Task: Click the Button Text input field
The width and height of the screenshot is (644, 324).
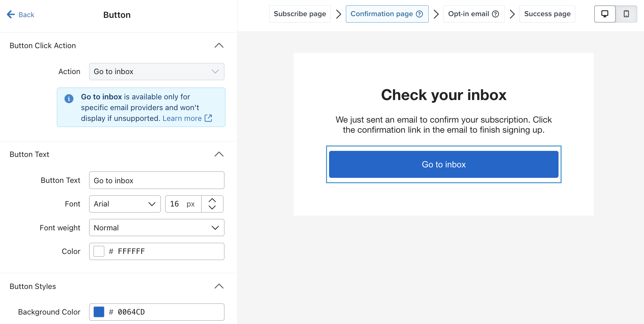Action: [x=156, y=181]
